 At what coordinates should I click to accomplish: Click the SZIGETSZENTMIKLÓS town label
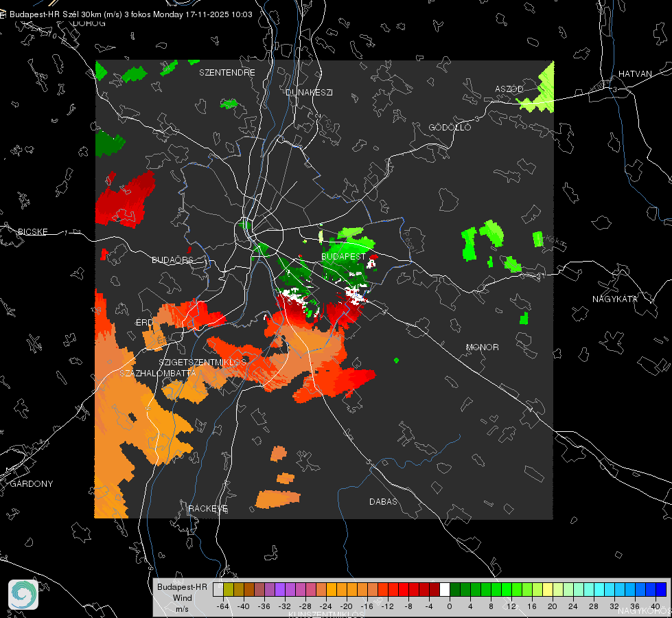[202, 363]
